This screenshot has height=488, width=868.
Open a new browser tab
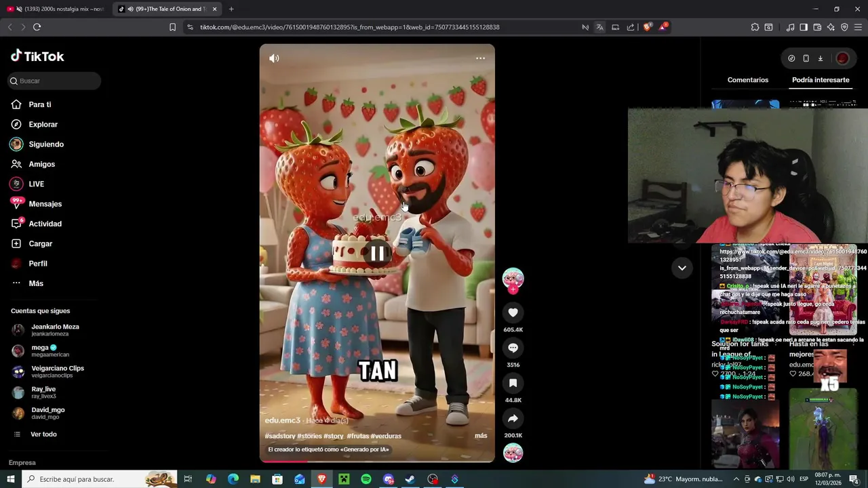pyautogui.click(x=231, y=9)
